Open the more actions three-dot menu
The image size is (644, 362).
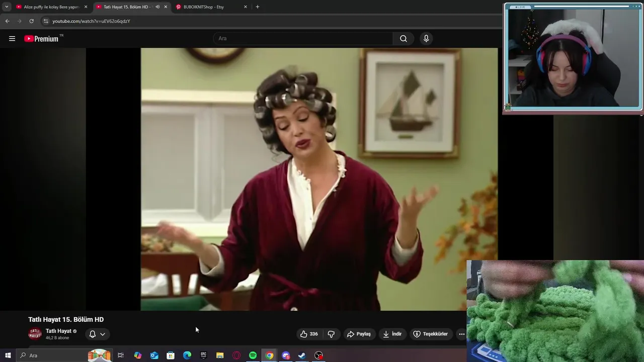pos(462,334)
